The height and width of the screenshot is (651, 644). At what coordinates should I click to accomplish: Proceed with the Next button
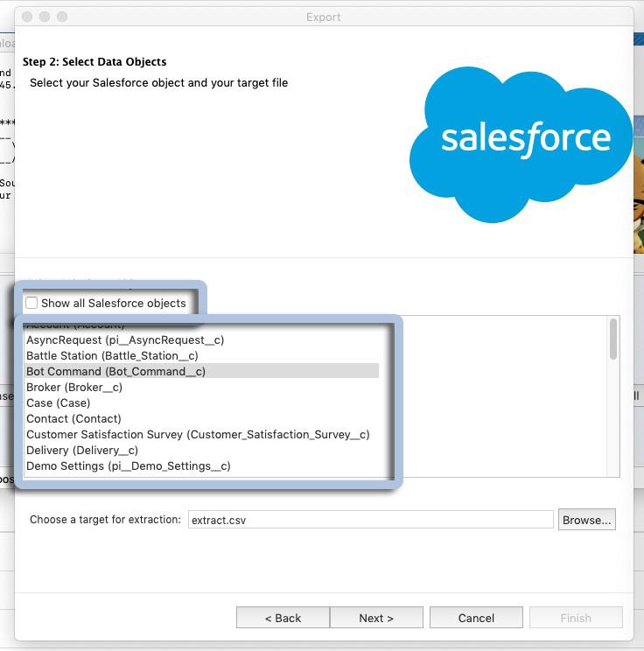pos(376,618)
